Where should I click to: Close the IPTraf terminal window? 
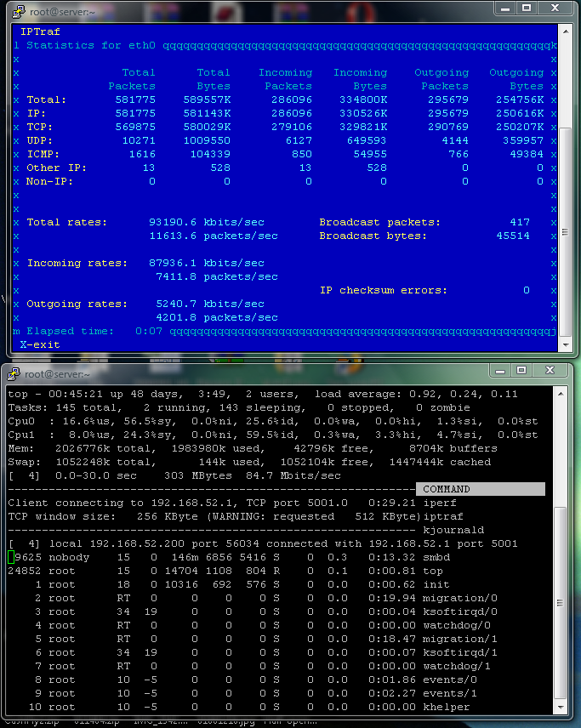[x=555, y=8]
